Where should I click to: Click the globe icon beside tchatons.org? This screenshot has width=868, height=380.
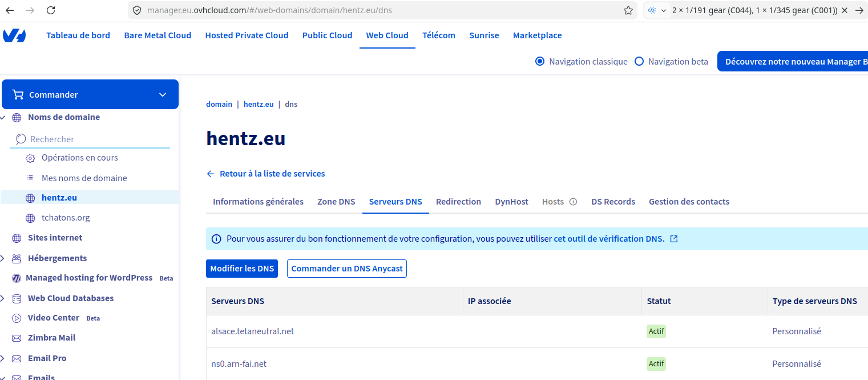[30, 218]
